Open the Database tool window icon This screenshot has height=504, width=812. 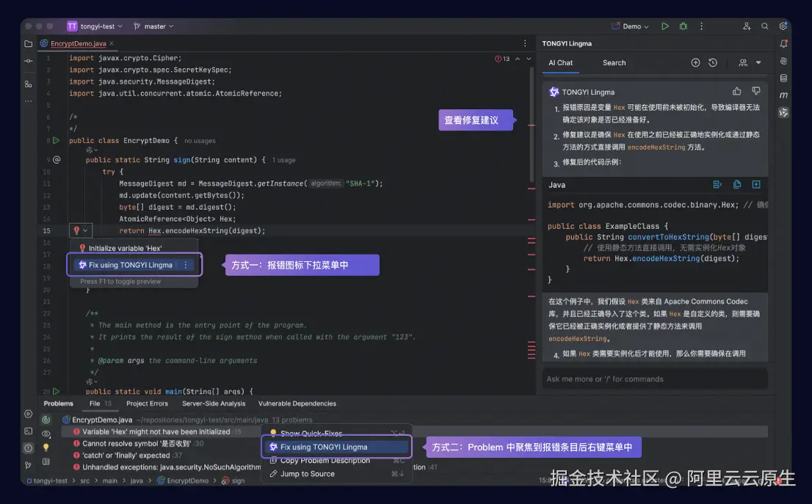(783, 78)
